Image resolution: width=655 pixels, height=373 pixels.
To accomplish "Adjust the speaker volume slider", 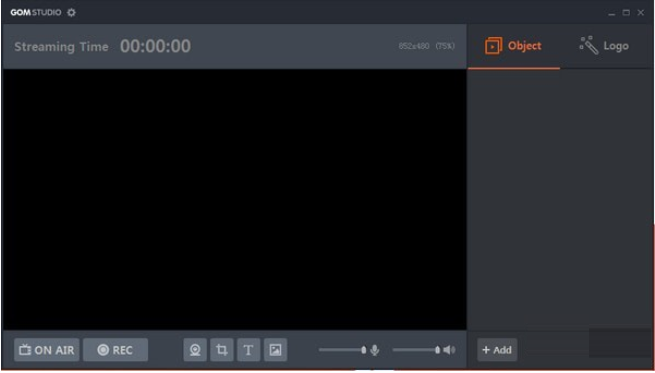I will 416,350.
